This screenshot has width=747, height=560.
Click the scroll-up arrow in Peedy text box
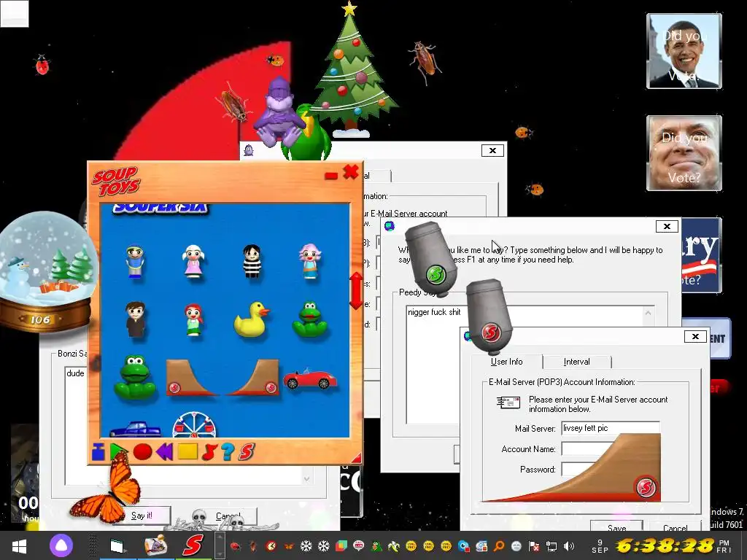pos(648,313)
